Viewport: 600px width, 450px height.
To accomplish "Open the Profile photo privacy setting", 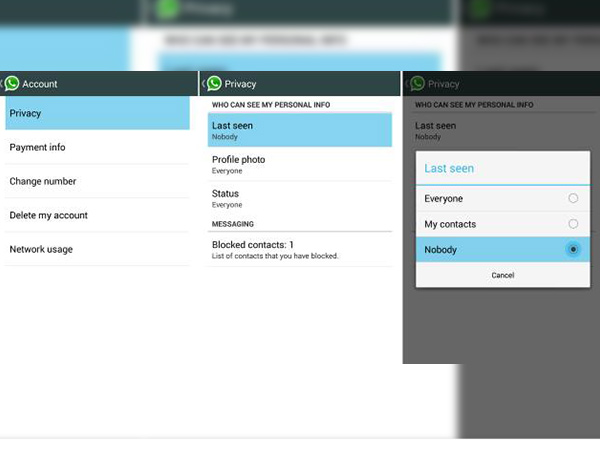I will point(300,164).
